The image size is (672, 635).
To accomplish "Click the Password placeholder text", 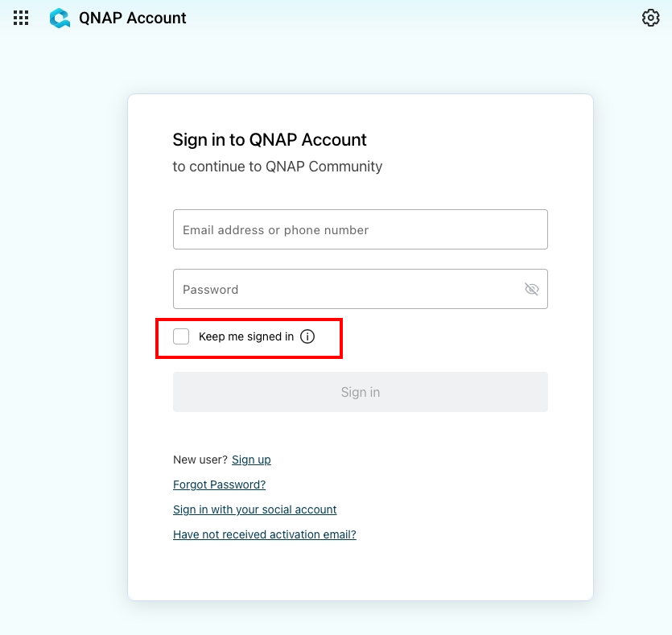I will coord(210,290).
